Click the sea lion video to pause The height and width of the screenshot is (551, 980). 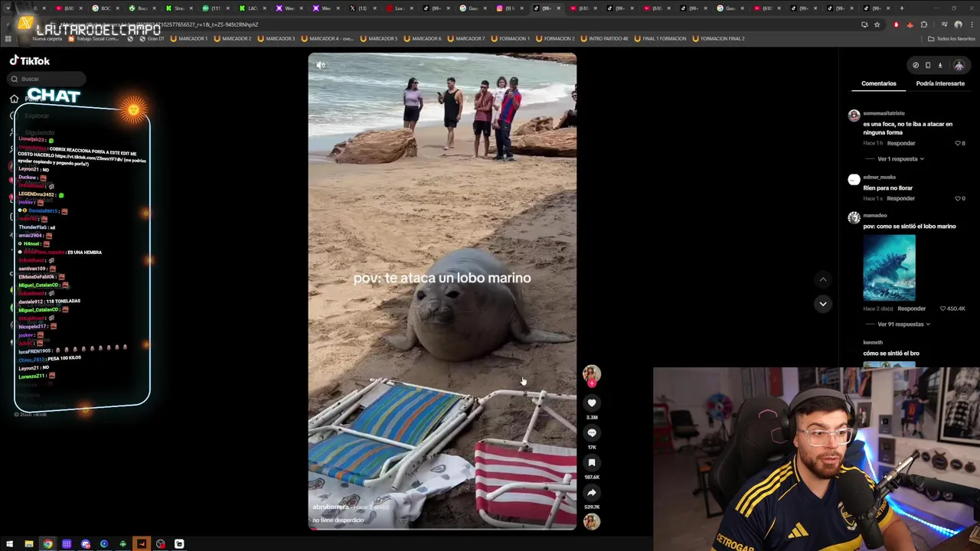click(x=442, y=291)
